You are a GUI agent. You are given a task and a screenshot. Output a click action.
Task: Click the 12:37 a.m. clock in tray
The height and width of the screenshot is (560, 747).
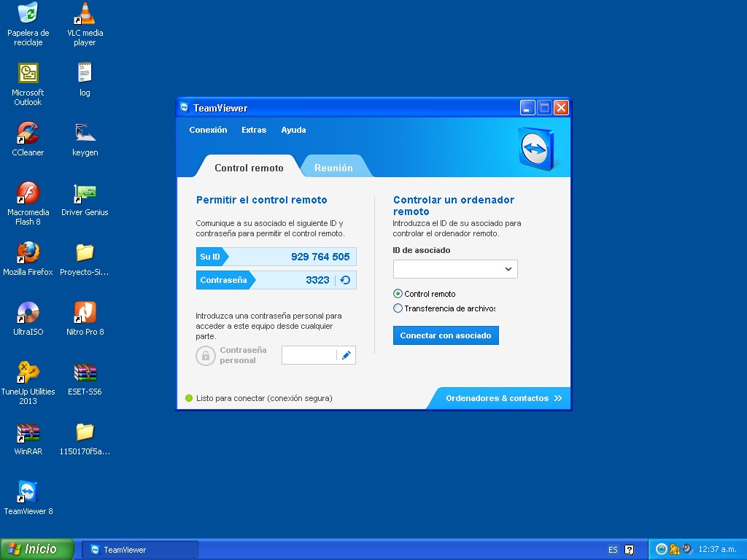tap(717, 549)
